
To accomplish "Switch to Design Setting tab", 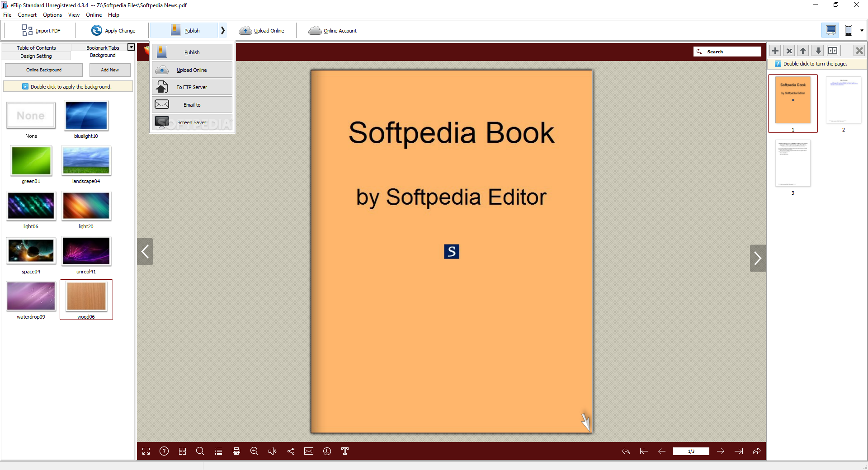I will click(x=36, y=56).
